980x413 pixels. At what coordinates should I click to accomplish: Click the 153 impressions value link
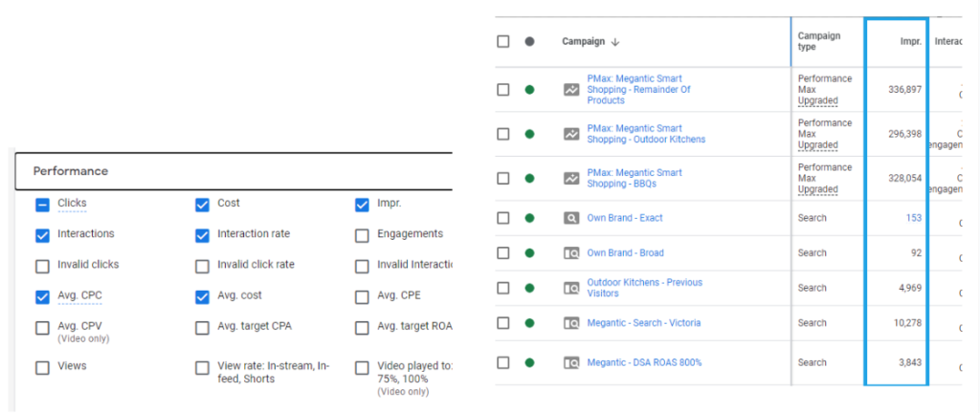[x=913, y=218]
